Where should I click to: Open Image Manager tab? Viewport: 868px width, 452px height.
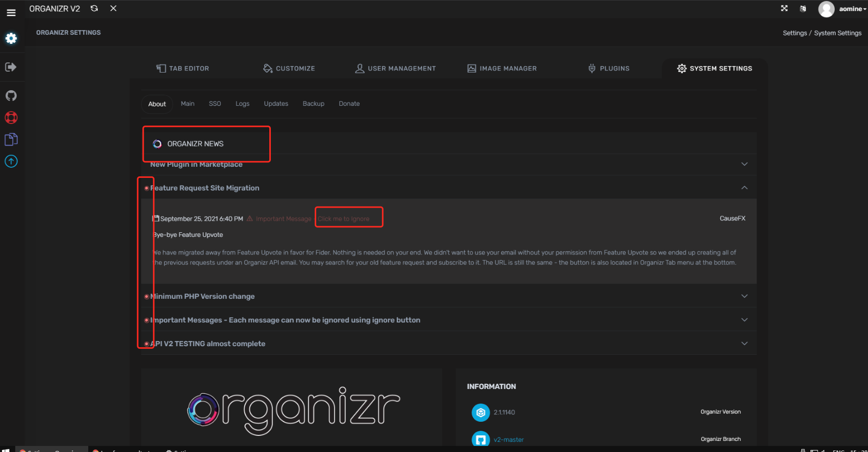coord(502,69)
